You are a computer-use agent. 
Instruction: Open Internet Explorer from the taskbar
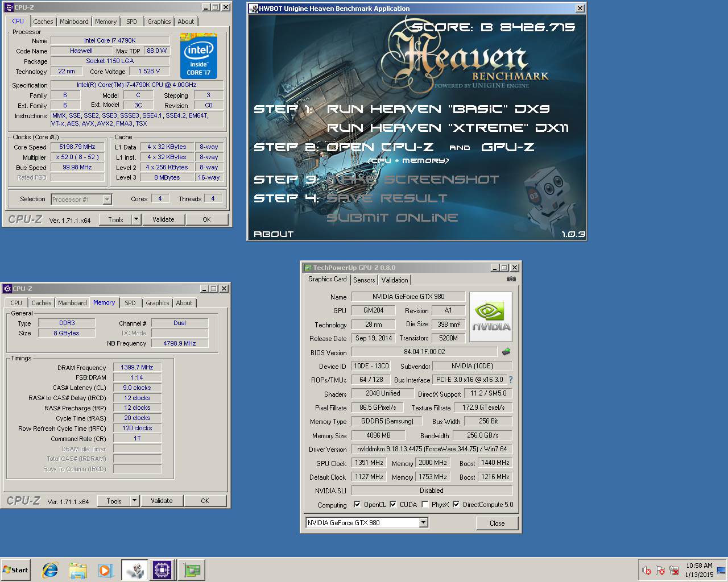pyautogui.click(x=50, y=570)
